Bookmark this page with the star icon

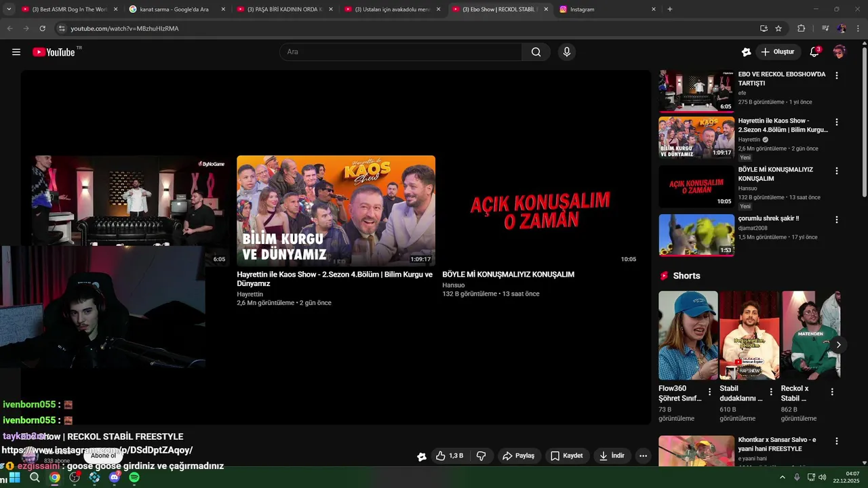coord(778,28)
